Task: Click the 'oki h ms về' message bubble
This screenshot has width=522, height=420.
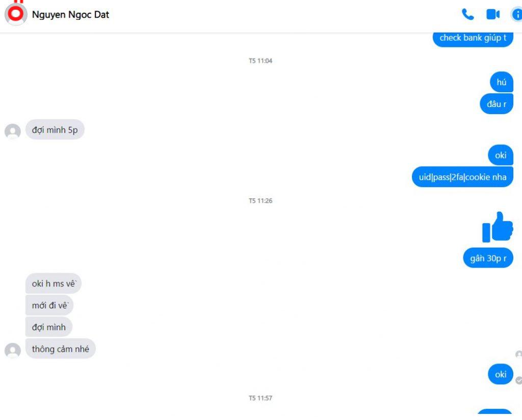Action: point(54,283)
